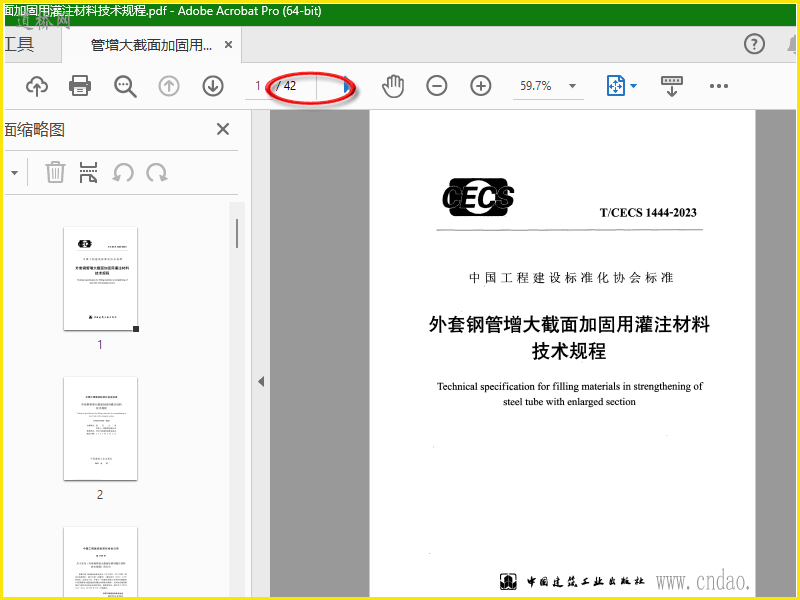Click the 面缩略图 panel title

pos(35,130)
